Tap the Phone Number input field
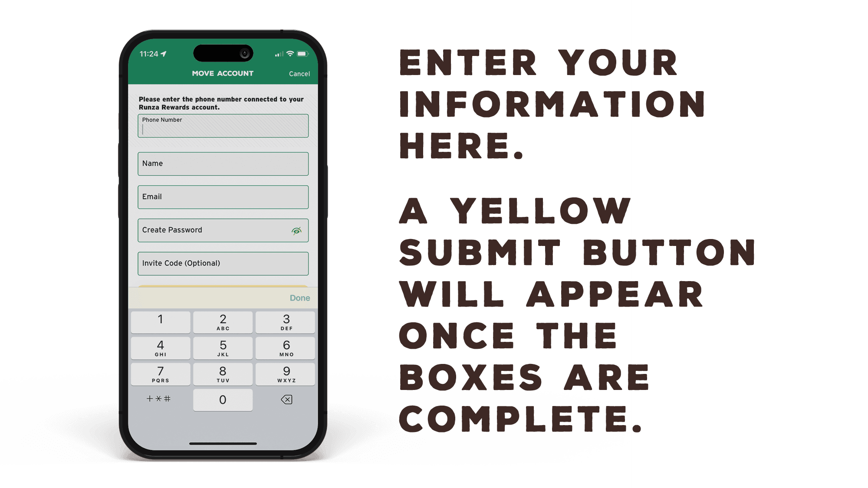This screenshot has height=488, width=868. click(224, 127)
